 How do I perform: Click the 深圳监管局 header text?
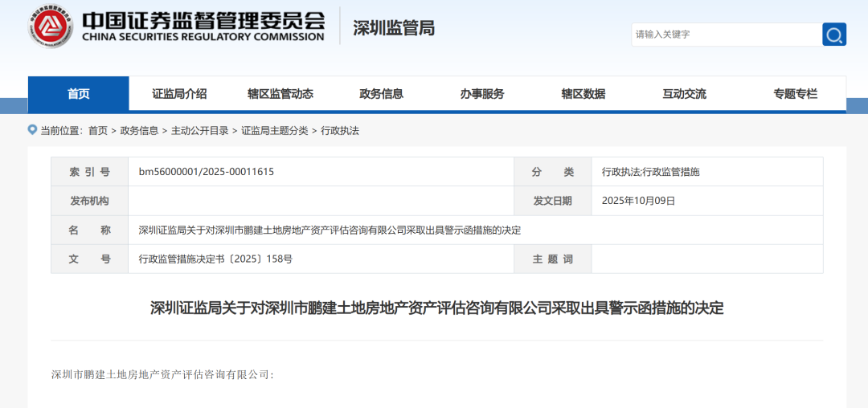click(x=394, y=27)
